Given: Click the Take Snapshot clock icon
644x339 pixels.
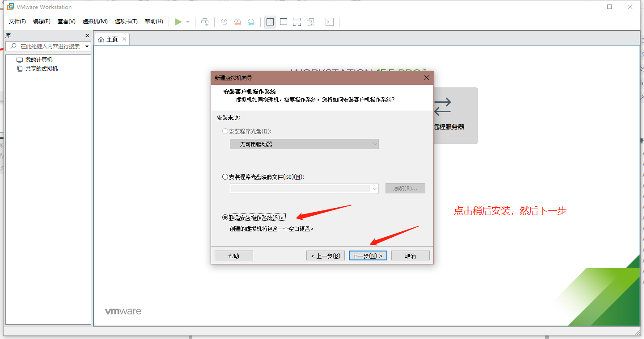Looking at the screenshot, I should (x=224, y=22).
